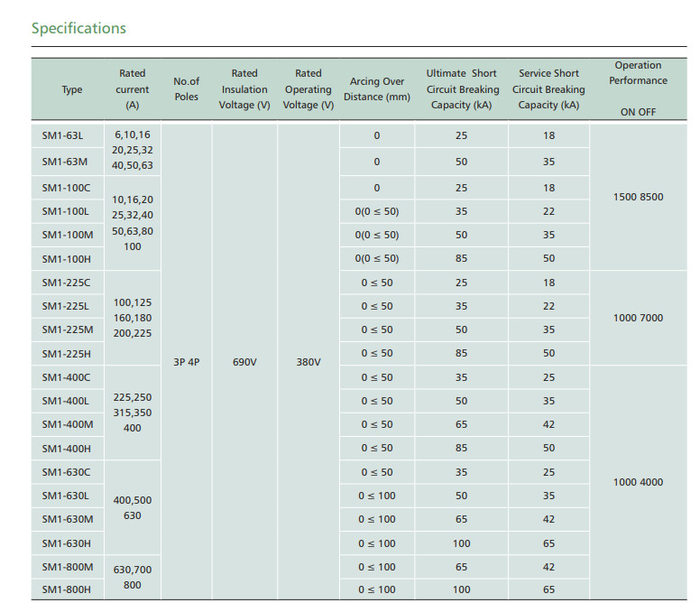The height and width of the screenshot is (603, 700).
Task: Click the 690V insulation voltage cell
Action: pos(244,362)
